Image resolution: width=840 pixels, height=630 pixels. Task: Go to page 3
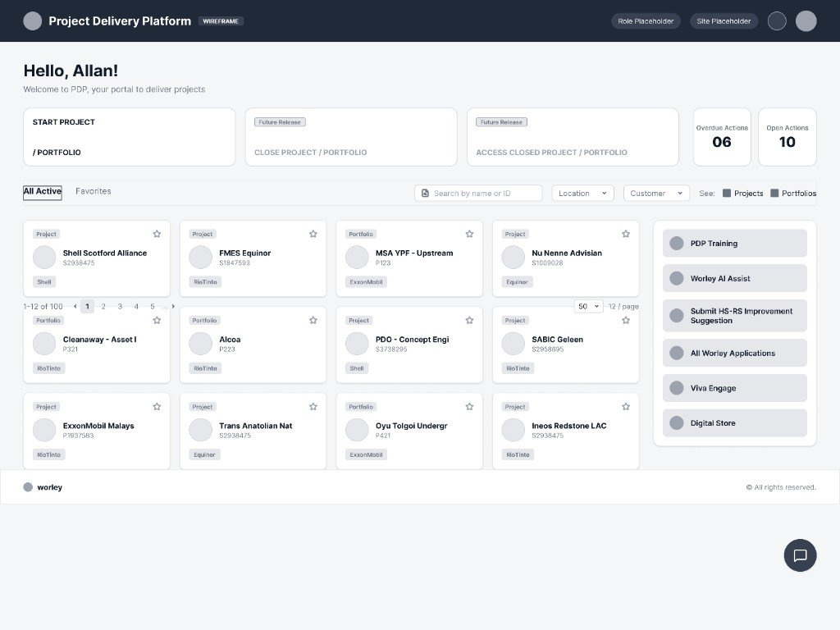(x=120, y=307)
